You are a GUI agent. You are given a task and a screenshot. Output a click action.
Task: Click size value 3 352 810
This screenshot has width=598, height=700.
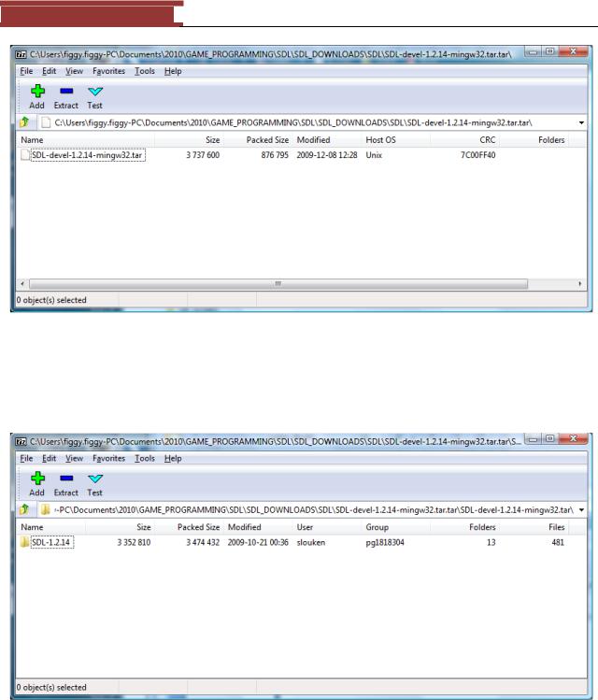point(134,542)
